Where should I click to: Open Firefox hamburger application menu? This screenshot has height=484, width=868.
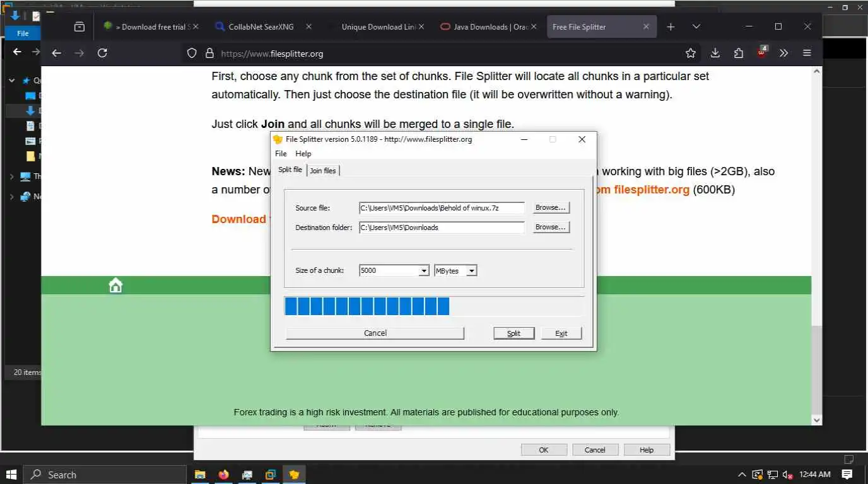point(807,54)
